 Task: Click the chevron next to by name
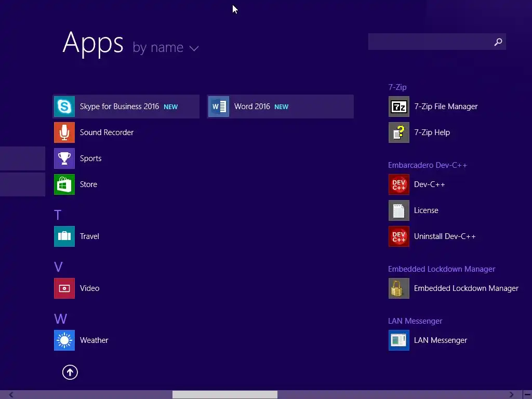click(x=194, y=48)
